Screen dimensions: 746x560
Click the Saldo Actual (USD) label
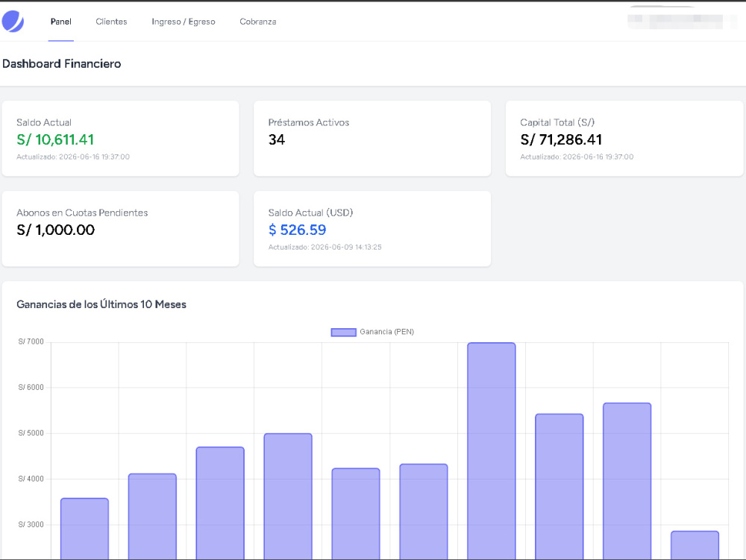tap(310, 213)
